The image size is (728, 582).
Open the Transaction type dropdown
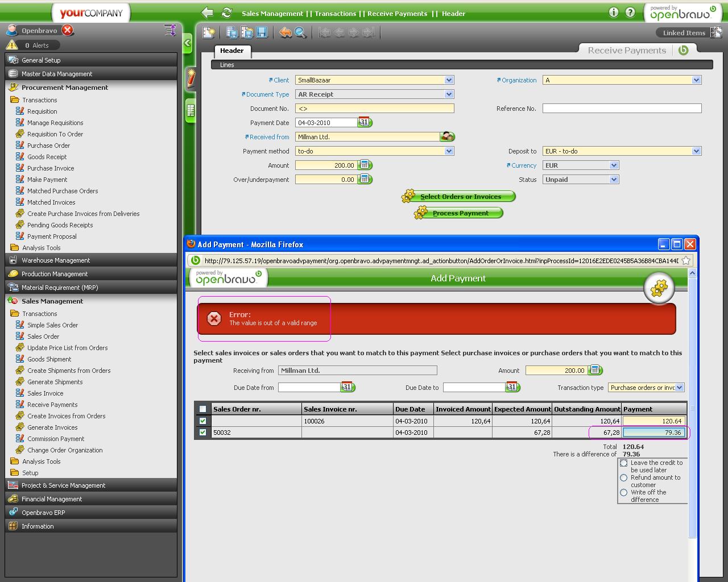[680, 388]
